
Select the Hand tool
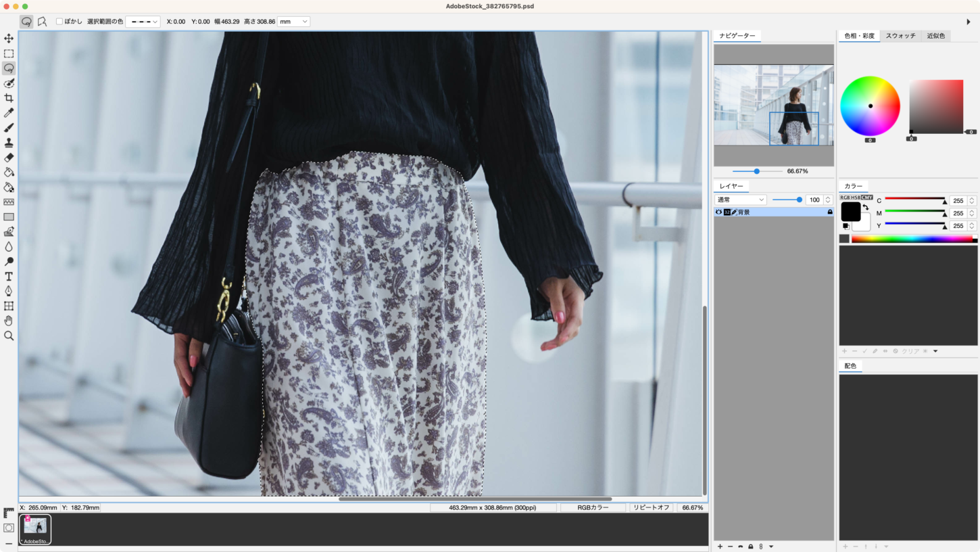click(9, 321)
